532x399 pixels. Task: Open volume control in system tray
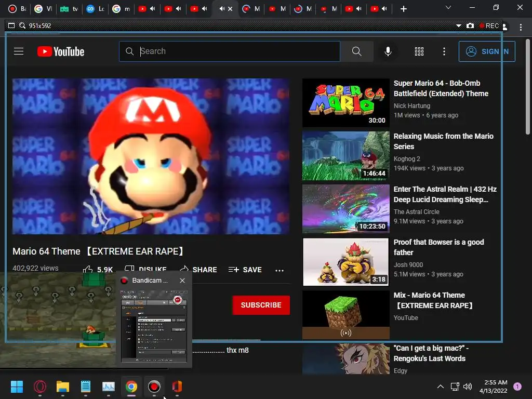pyautogui.click(x=468, y=387)
